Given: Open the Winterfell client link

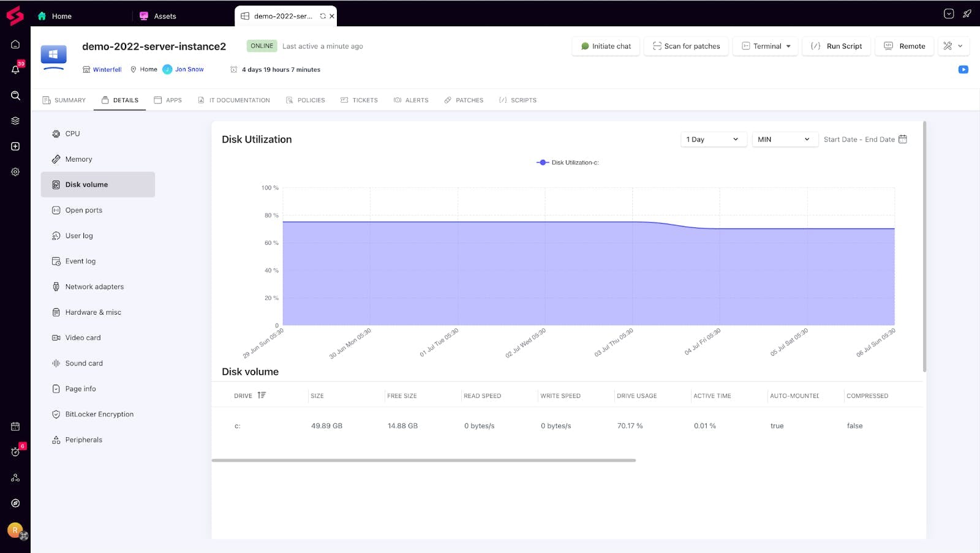Looking at the screenshot, I should click(x=107, y=69).
